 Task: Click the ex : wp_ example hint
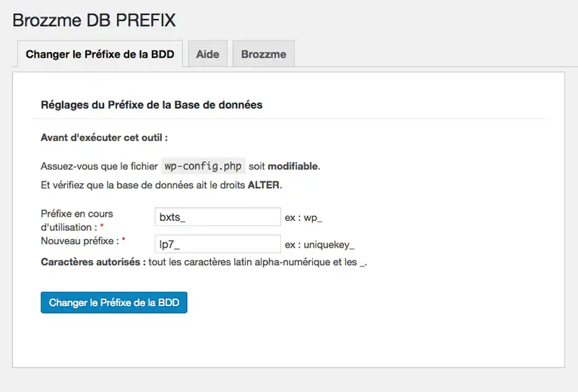[x=305, y=217]
